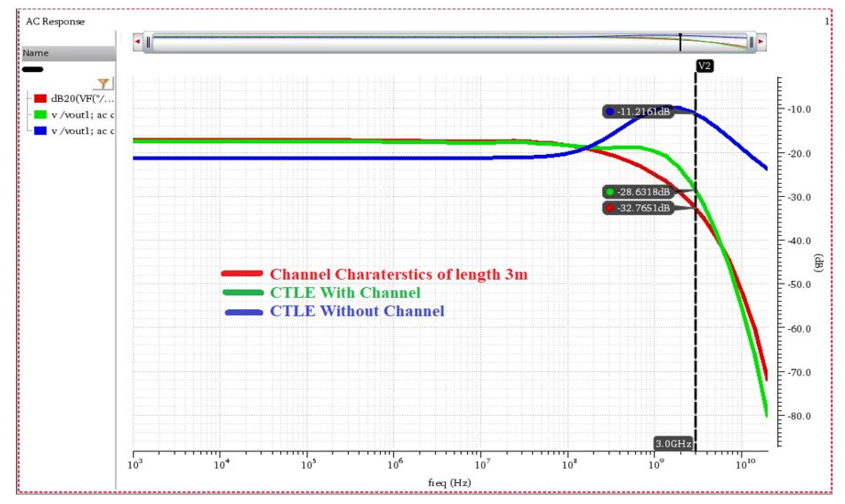Click the AC Response window title
Image resolution: width=845 pixels, height=504 pixels.
(x=55, y=22)
